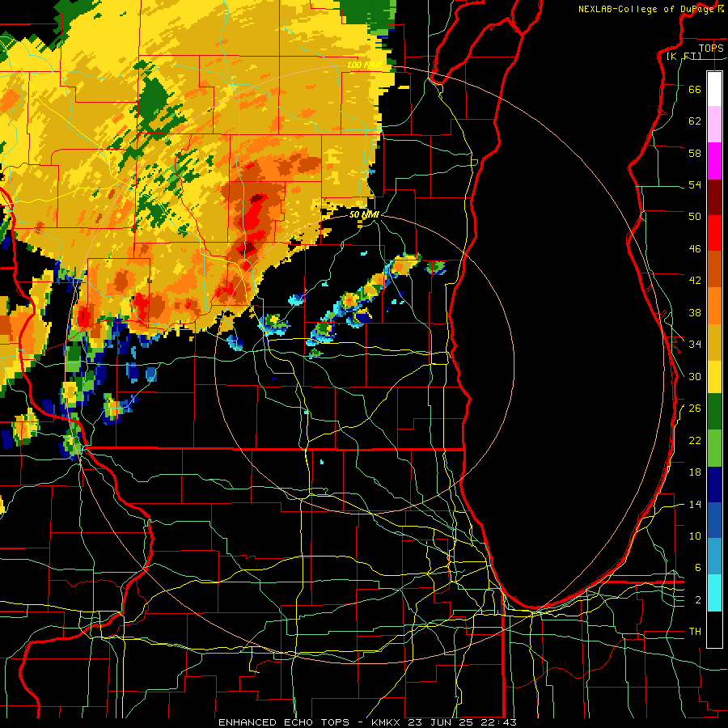Click the 62 value on legend scale
728x728 pixels.
tap(695, 121)
